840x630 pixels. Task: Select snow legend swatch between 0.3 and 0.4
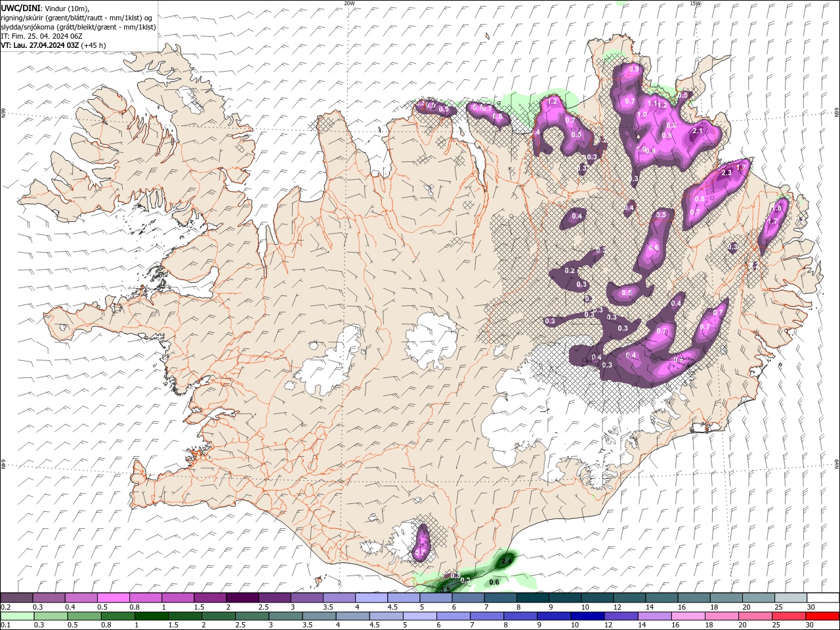pyautogui.click(x=49, y=598)
